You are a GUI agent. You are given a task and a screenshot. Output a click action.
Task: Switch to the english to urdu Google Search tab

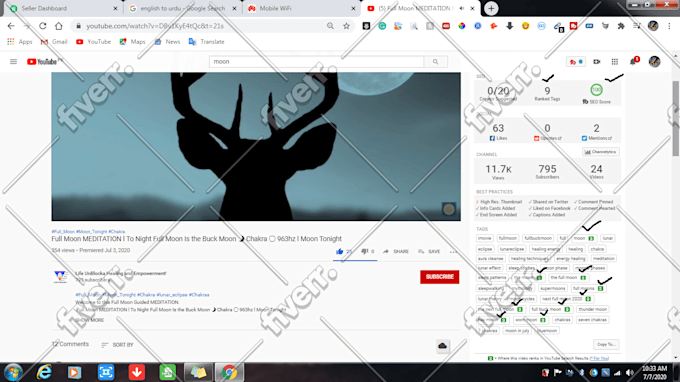tap(183, 8)
